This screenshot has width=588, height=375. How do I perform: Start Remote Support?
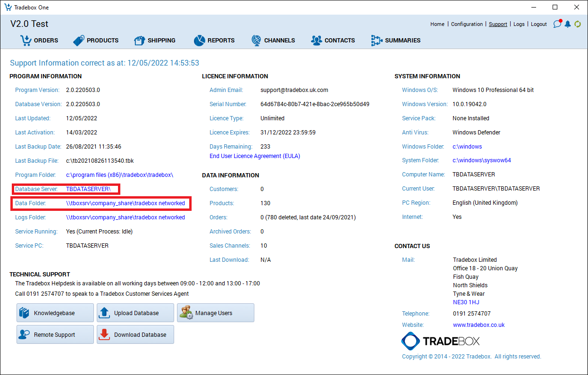point(55,334)
